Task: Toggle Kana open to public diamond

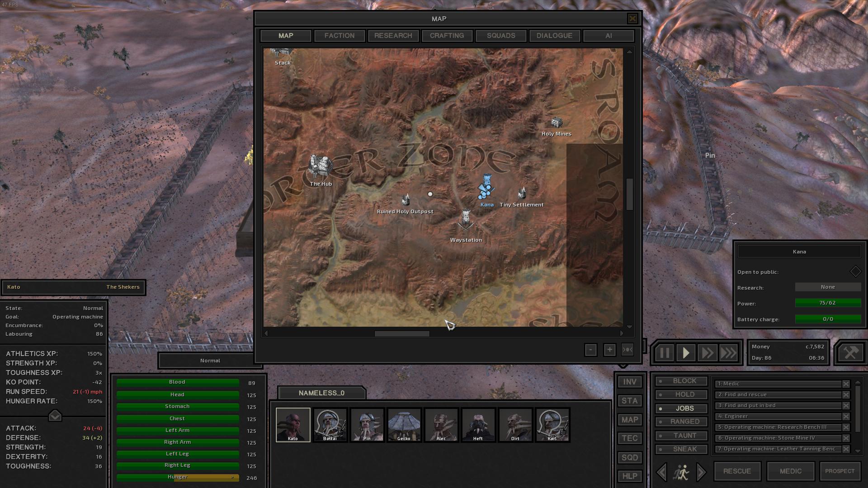Action: tap(855, 272)
